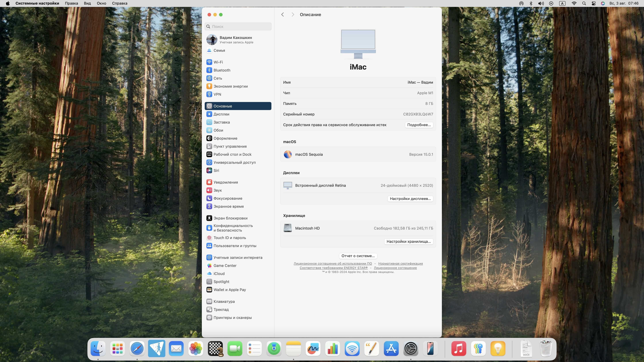Open Обои wallpaper settings
644x362 pixels.
pos(238,130)
